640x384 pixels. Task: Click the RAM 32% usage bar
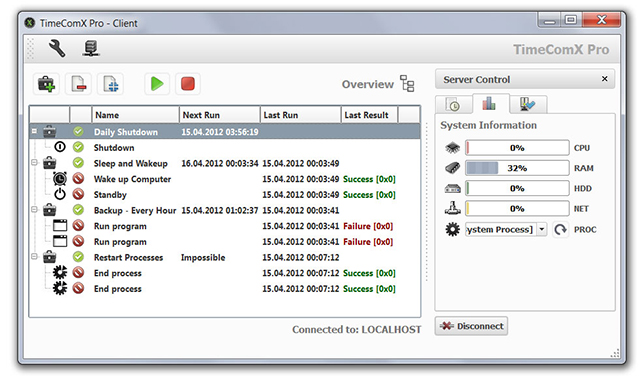pos(517,168)
